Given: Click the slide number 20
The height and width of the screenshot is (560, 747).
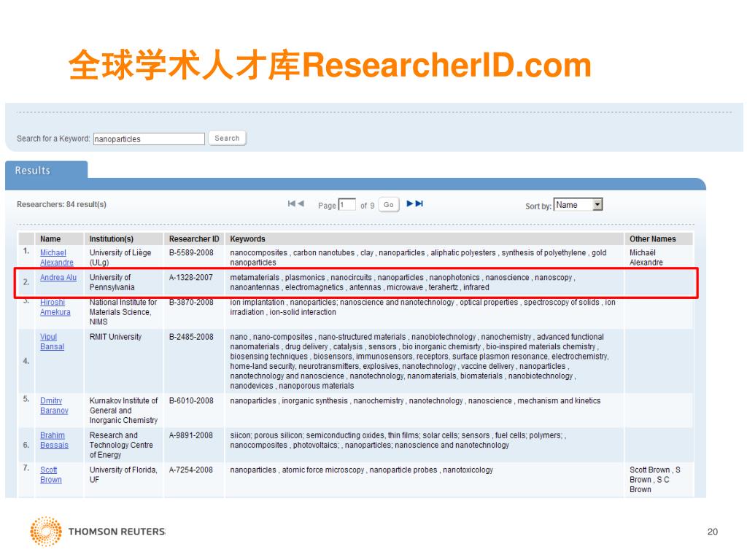Looking at the screenshot, I should tap(713, 532).
